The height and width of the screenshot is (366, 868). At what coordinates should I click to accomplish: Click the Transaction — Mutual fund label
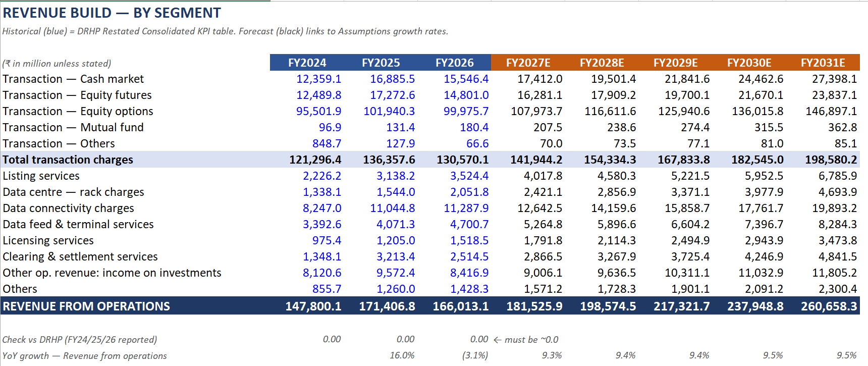click(73, 127)
